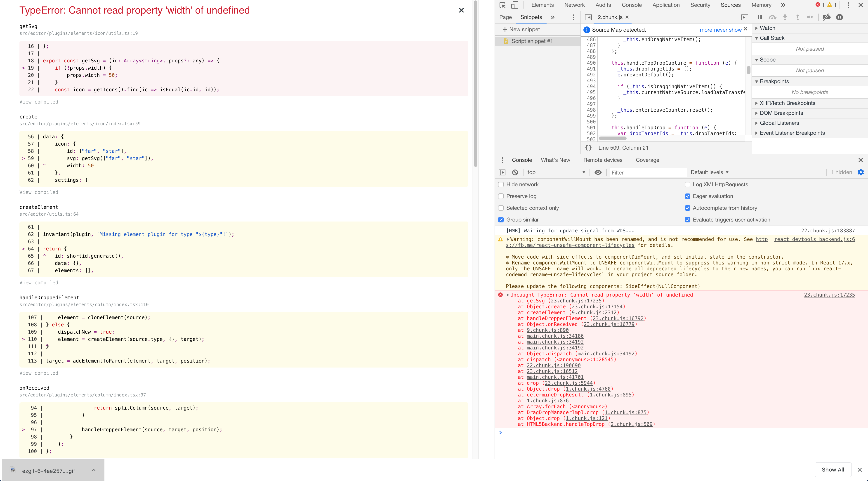868x481 pixels.
Task: Click Step over next function call
Action: click(772, 17)
